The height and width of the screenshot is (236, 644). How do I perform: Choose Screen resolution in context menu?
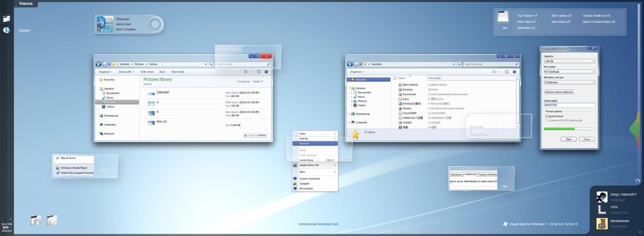[x=315, y=179]
